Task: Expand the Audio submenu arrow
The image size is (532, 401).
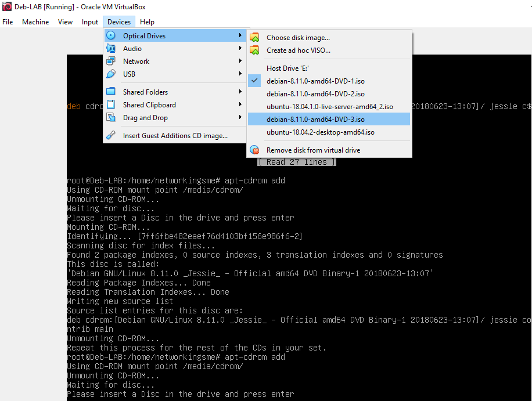Action: (240, 48)
